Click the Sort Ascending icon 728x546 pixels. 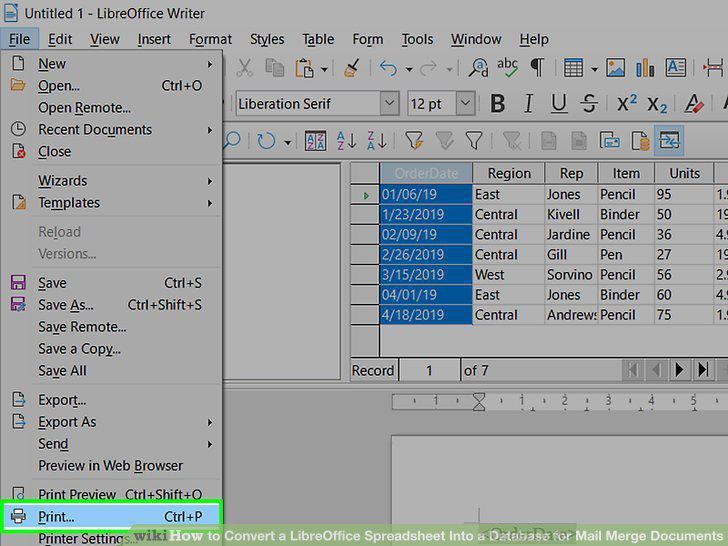tap(346, 141)
